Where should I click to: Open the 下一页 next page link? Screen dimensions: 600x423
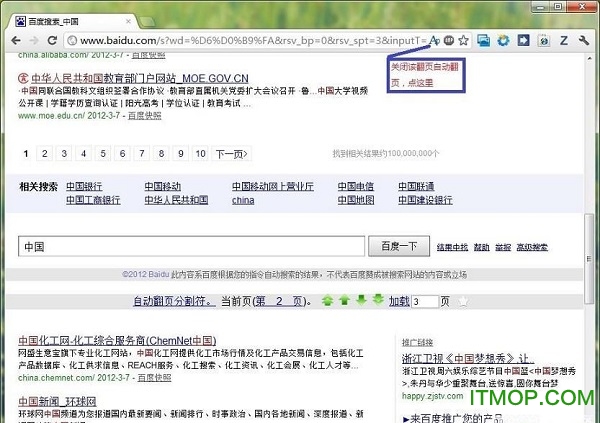[x=231, y=154]
